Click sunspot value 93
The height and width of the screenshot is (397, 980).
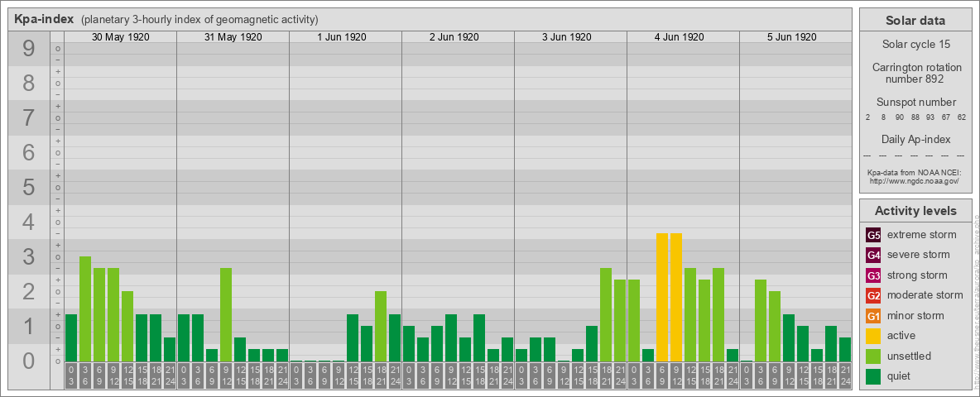pyautogui.click(x=930, y=117)
